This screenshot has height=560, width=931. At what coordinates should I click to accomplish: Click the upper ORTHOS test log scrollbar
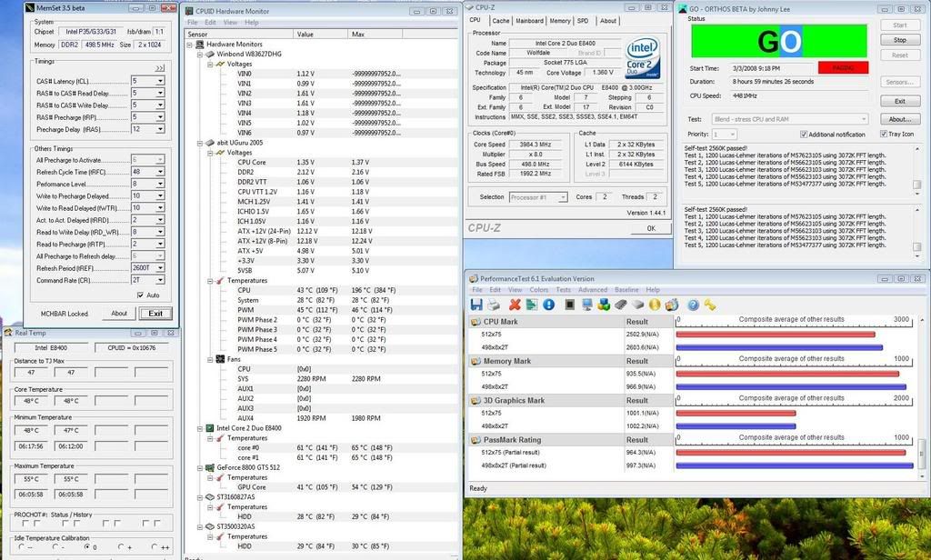(x=917, y=169)
